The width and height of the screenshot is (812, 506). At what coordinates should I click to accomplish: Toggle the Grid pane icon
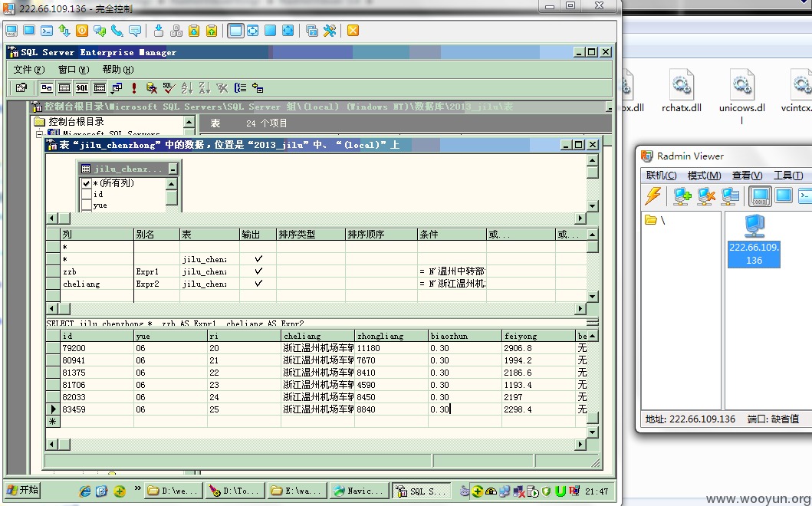(64, 88)
